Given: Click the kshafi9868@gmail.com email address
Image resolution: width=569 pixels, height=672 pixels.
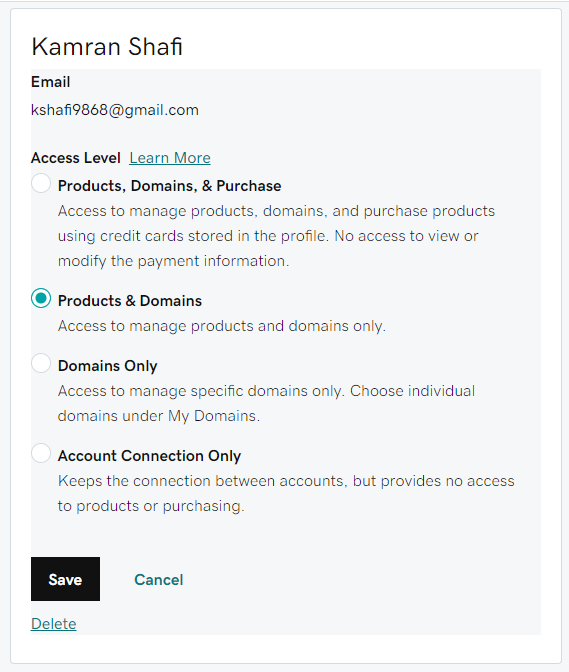Looking at the screenshot, I should coord(115,110).
